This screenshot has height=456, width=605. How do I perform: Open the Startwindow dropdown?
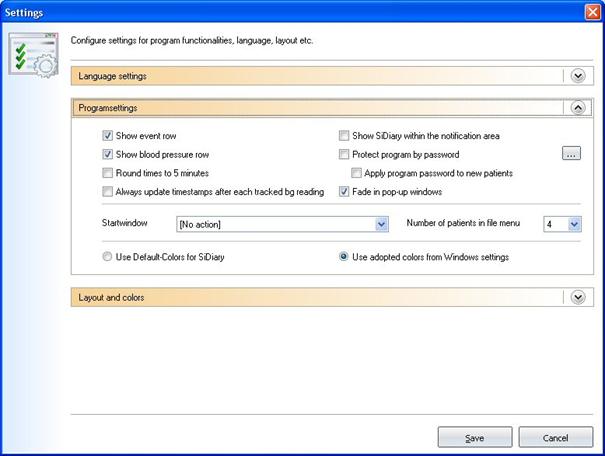pyautogui.click(x=381, y=224)
